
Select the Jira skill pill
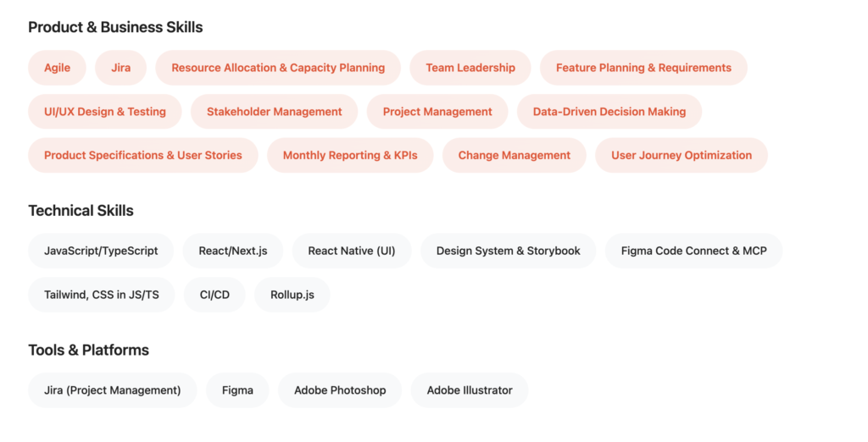coord(120,68)
